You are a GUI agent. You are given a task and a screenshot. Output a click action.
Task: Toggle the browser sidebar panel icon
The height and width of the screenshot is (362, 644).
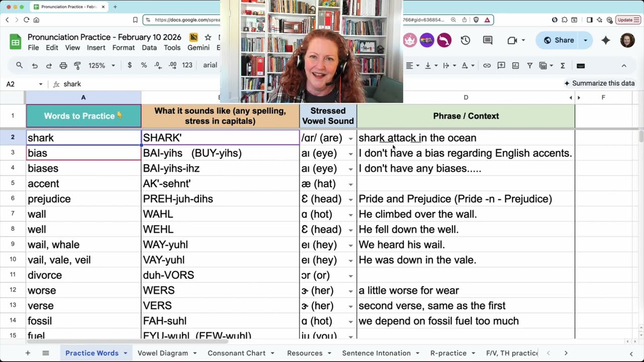point(590,20)
